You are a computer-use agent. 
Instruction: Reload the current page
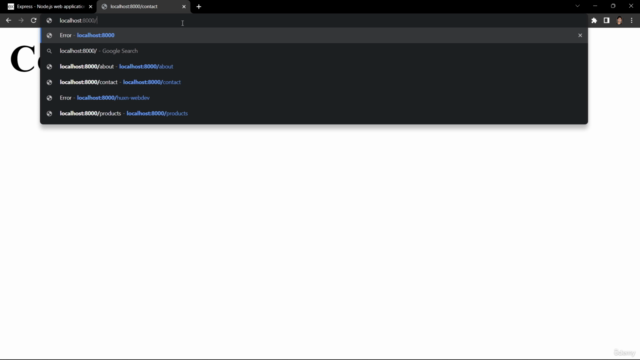pyautogui.click(x=33, y=20)
